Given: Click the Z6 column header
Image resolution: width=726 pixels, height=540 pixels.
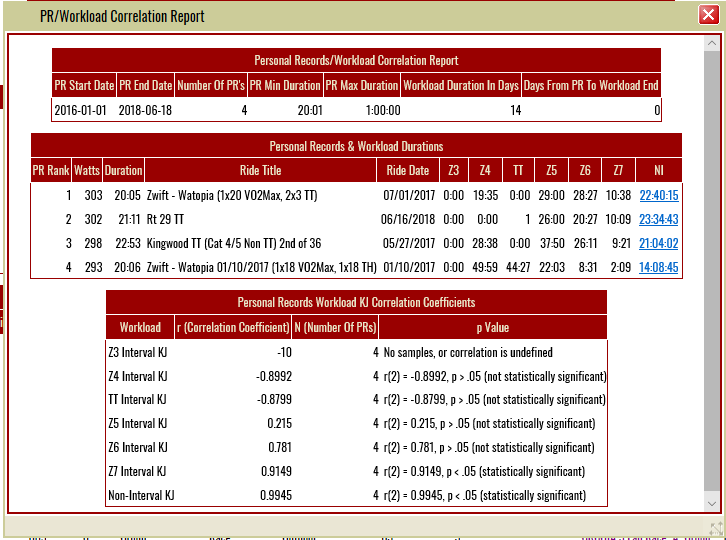Looking at the screenshot, I should coord(585,170).
